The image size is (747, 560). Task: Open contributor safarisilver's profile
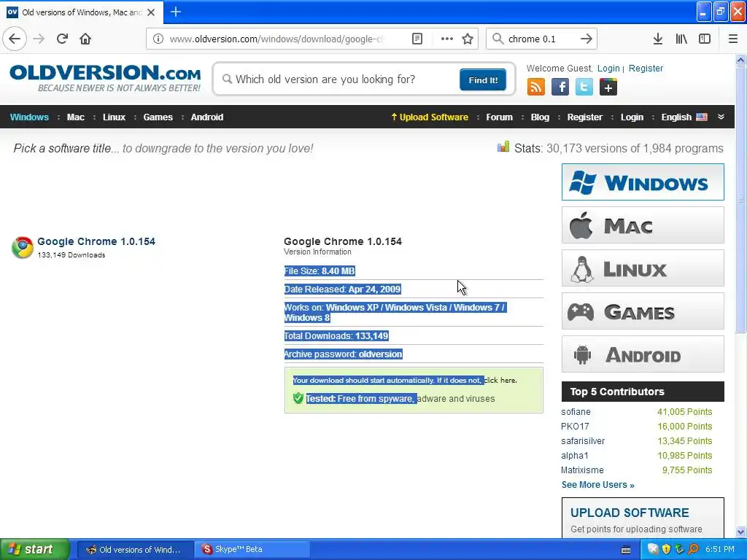583,441
